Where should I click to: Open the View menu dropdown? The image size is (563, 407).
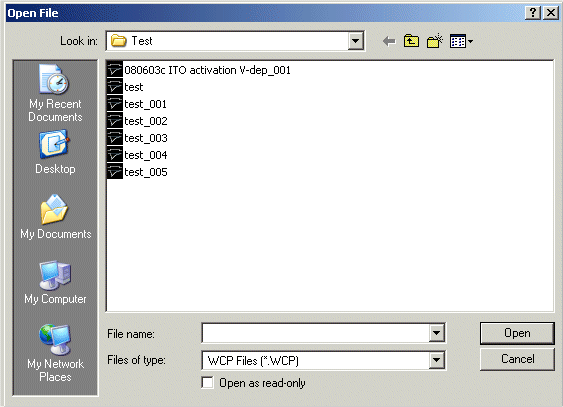(x=461, y=41)
